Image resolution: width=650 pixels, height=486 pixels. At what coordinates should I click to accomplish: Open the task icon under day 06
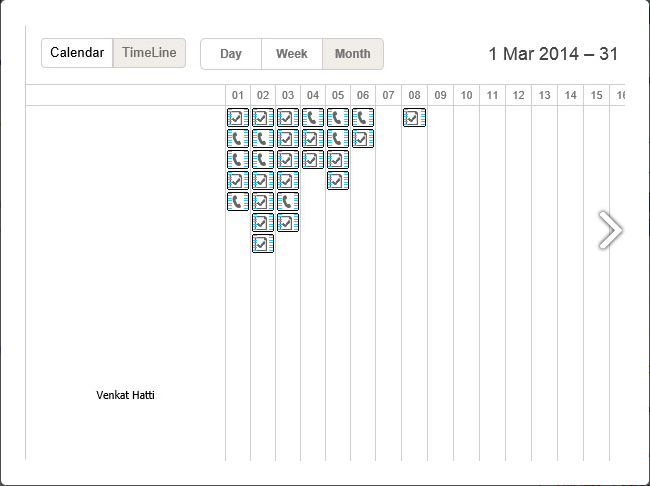(x=363, y=139)
